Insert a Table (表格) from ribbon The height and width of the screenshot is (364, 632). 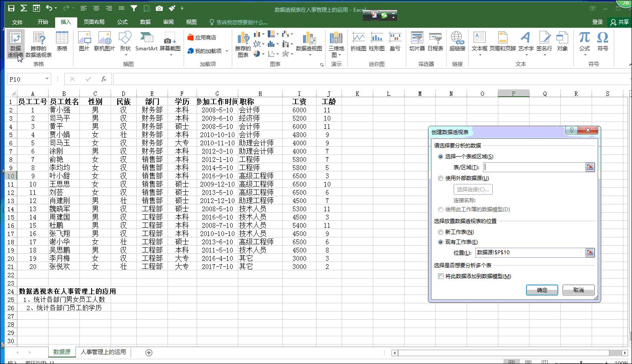tap(62, 41)
